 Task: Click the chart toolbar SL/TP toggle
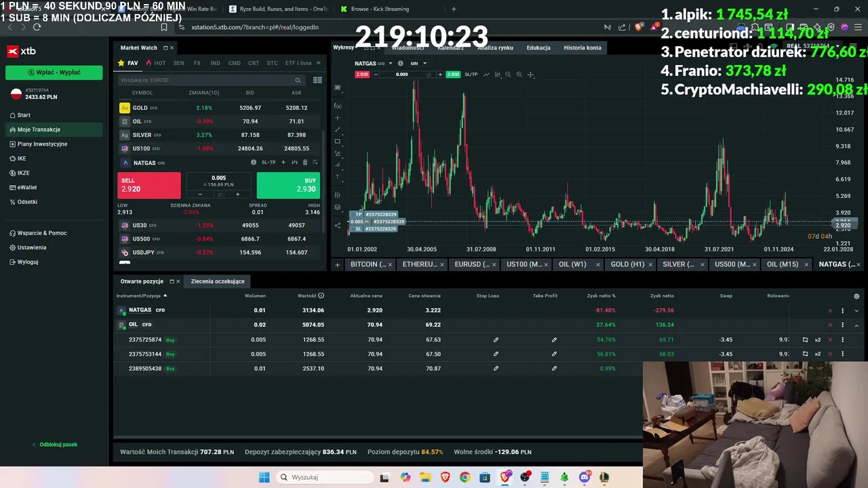[471, 75]
